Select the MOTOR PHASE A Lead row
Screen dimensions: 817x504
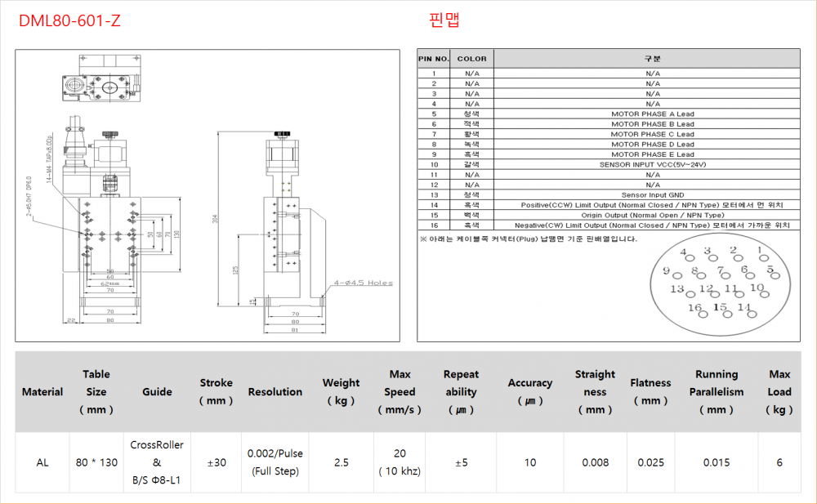click(x=652, y=114)
